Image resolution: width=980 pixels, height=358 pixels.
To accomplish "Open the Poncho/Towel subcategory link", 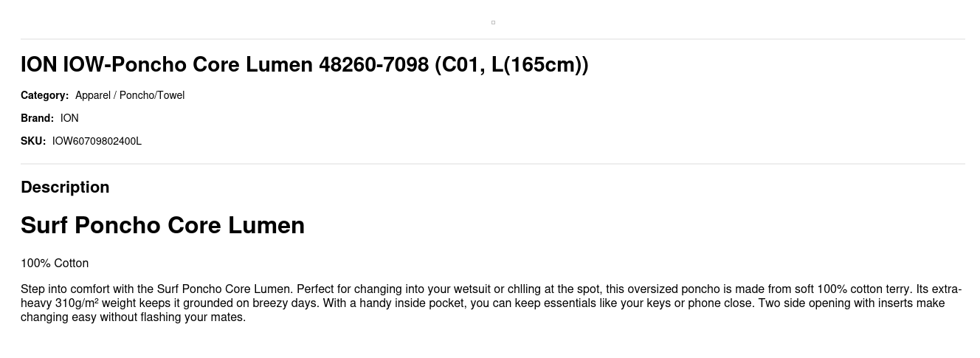I will [152, 95].
